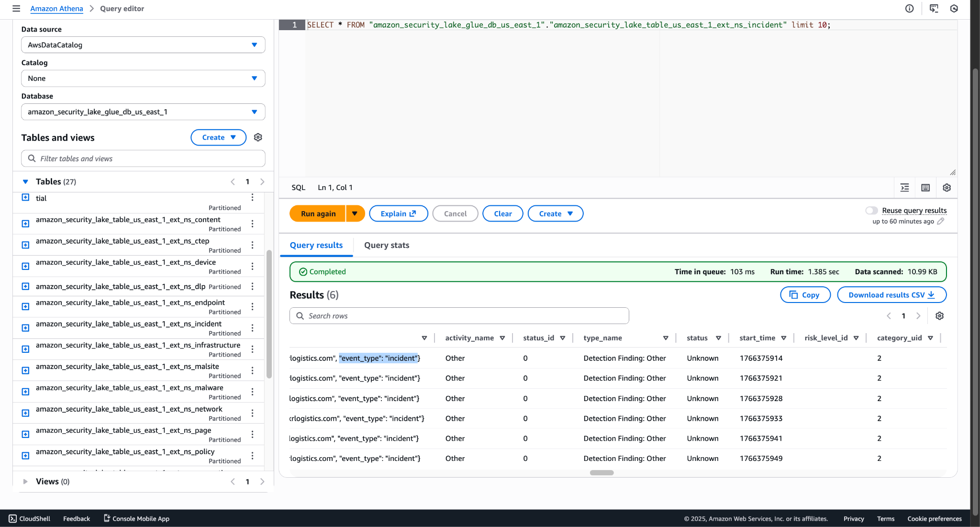
Task: Expand the ext_ns_device table plus icon
Action: point(26,266)
